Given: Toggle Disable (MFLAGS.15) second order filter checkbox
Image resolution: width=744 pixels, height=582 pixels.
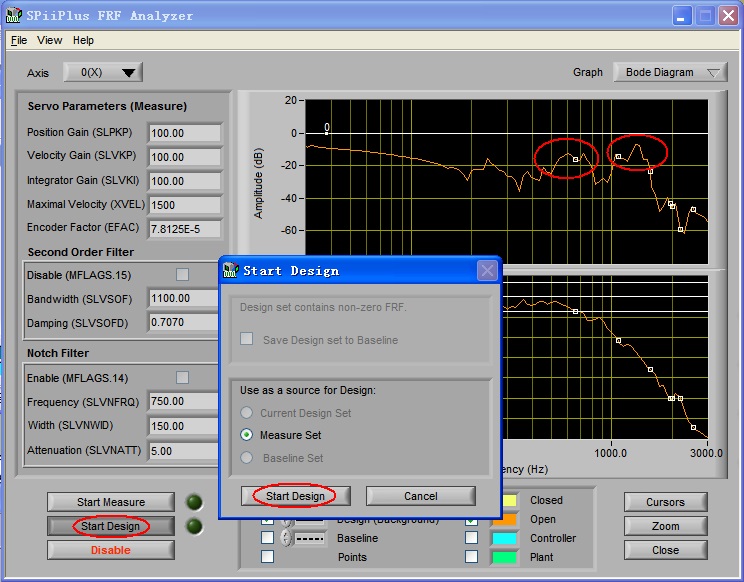Looking at the screenshot, I should [x=182, y=275].
